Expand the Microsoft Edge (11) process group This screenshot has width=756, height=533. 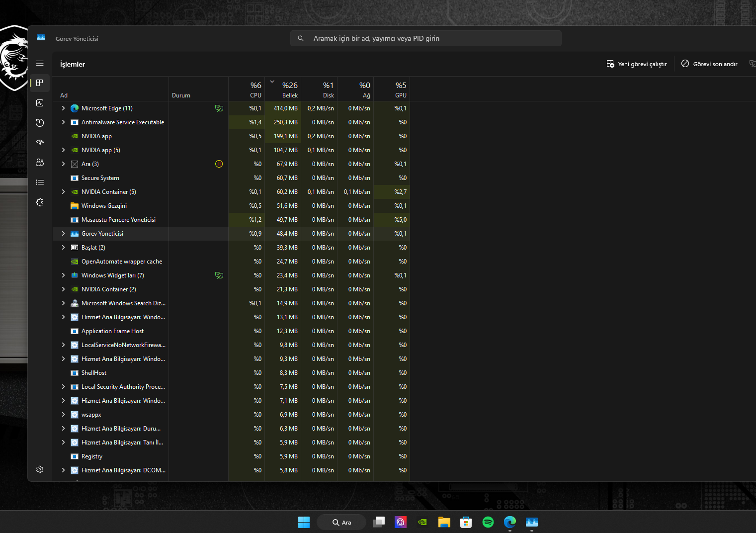tap(63, 108)
